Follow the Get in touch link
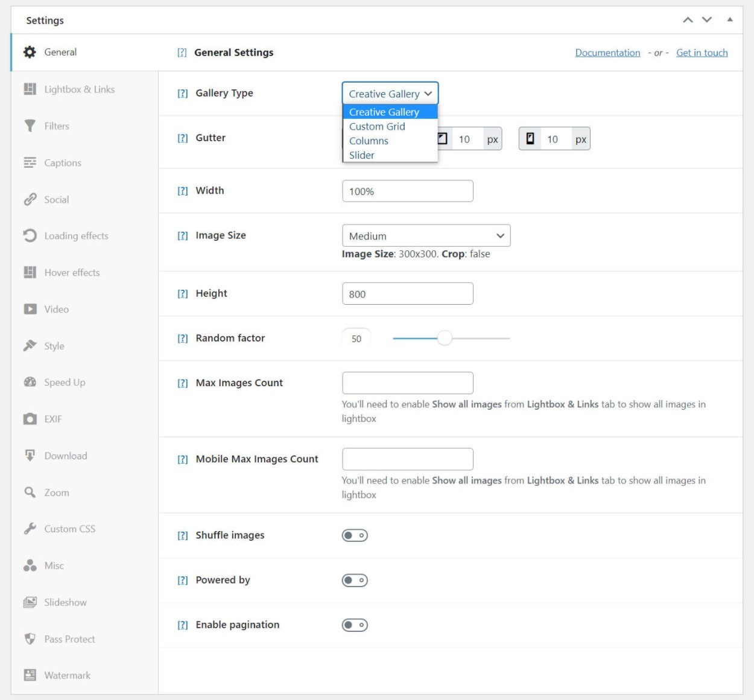Image resolution: width=754 pixels, height=700 pixels. (702, 52)
